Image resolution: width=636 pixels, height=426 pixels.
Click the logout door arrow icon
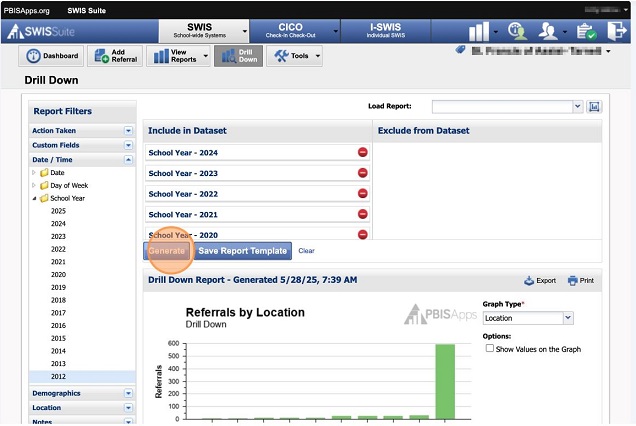coord(617,31)
